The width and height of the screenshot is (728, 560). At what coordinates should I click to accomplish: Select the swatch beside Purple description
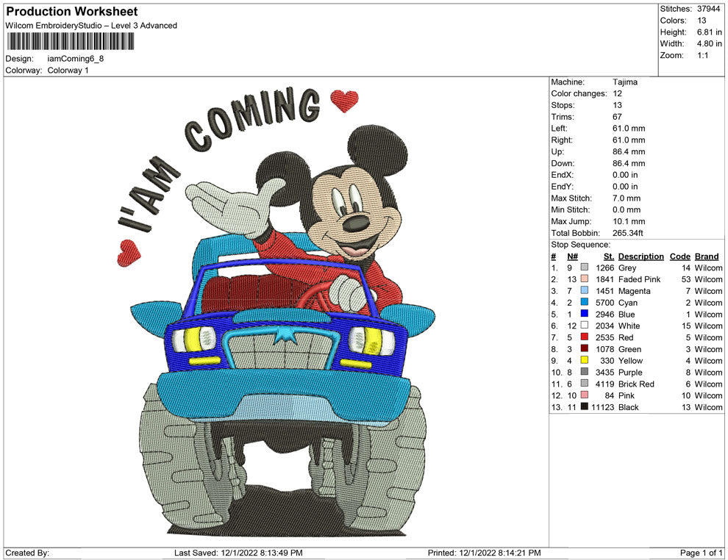click(x=585, y=372)
